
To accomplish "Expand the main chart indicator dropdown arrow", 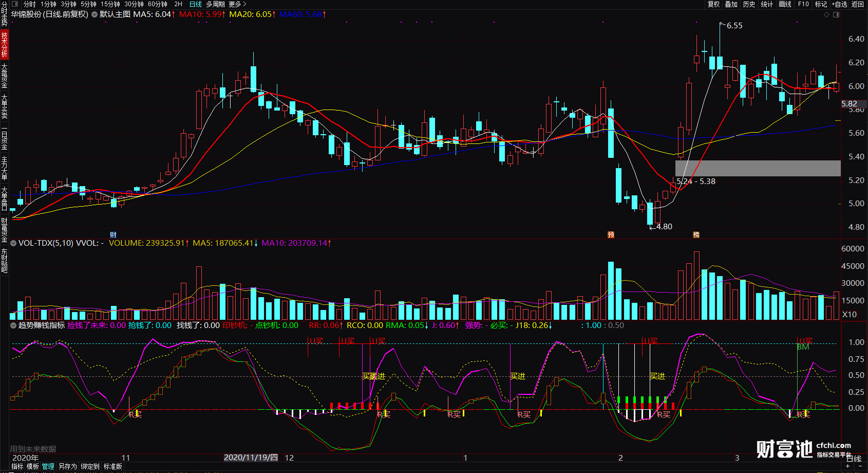I will click(x=95, y=14).
